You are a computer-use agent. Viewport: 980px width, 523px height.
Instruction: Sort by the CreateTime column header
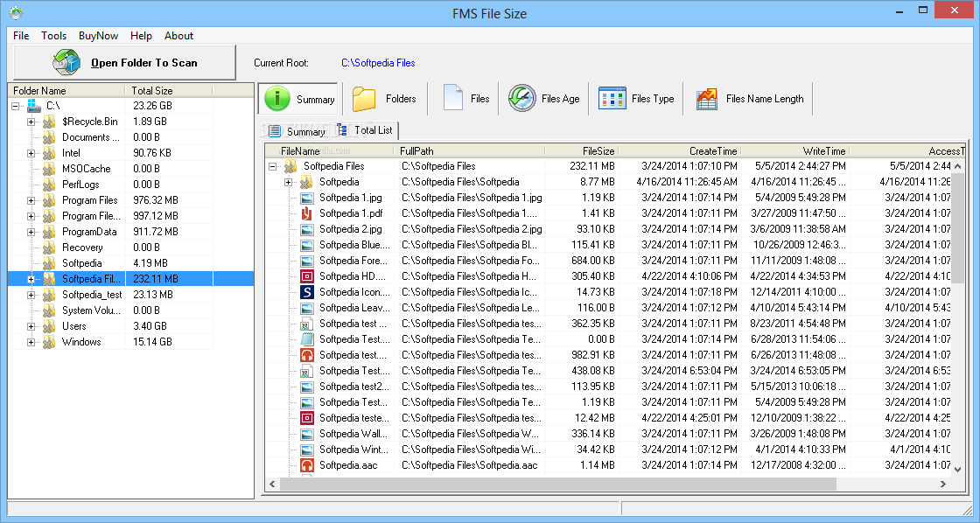click(679, 150)
